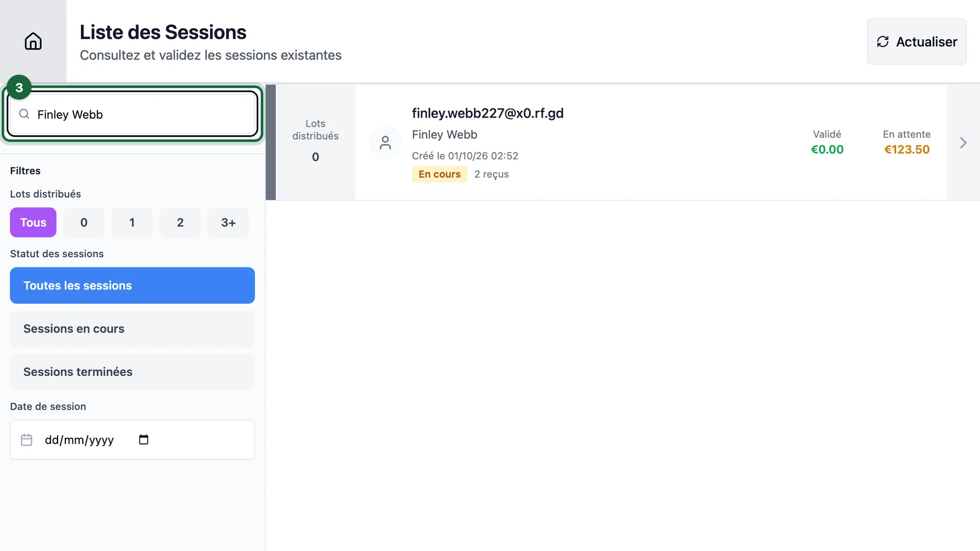Select the Tous lots filter
The image size is (980, 551).
pos(33,222)
